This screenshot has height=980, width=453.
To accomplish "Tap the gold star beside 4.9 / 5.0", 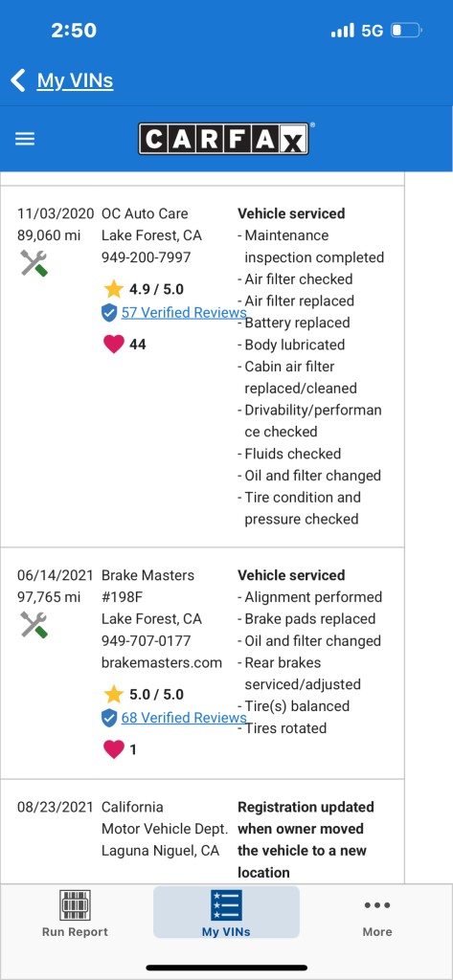I will click(113, 289).
